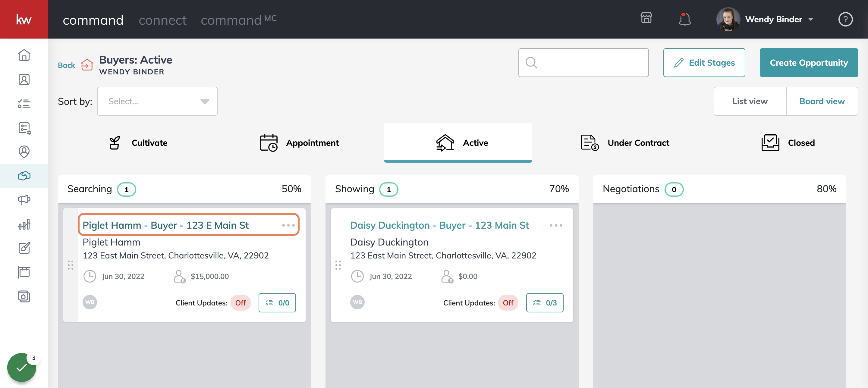Image resolution: width=868 pixels, height=388 pixels.
Task: Open the three-dot menu on Daisy Duckington card
Action: click(x=556, y=225)
